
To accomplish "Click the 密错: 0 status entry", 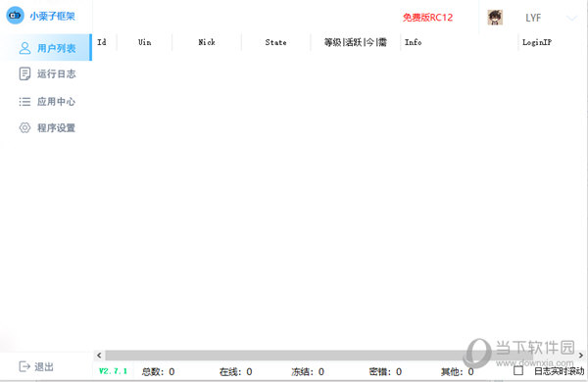I will (x=385, y=371).
